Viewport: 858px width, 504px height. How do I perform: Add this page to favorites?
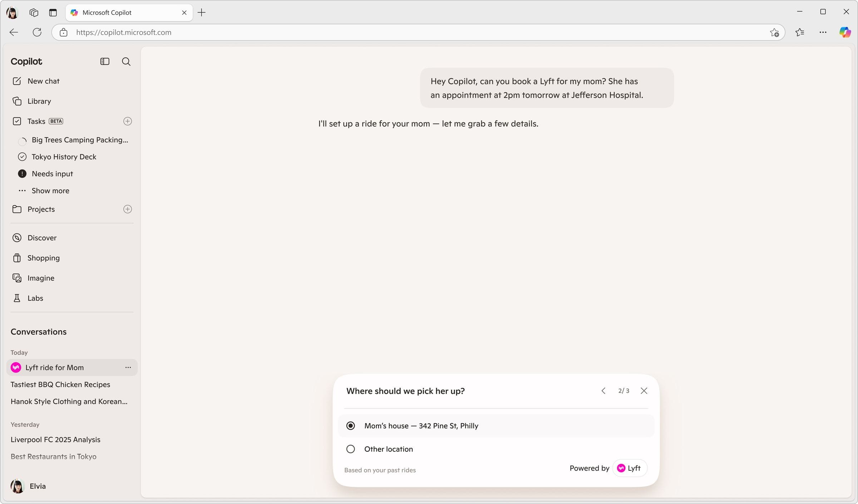pos(774,33)
